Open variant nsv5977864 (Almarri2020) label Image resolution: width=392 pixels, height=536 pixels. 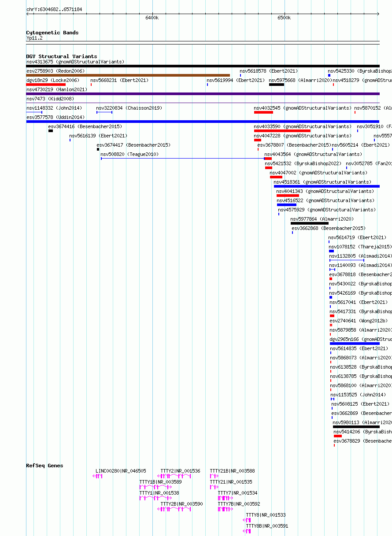[x=322, y=219]
